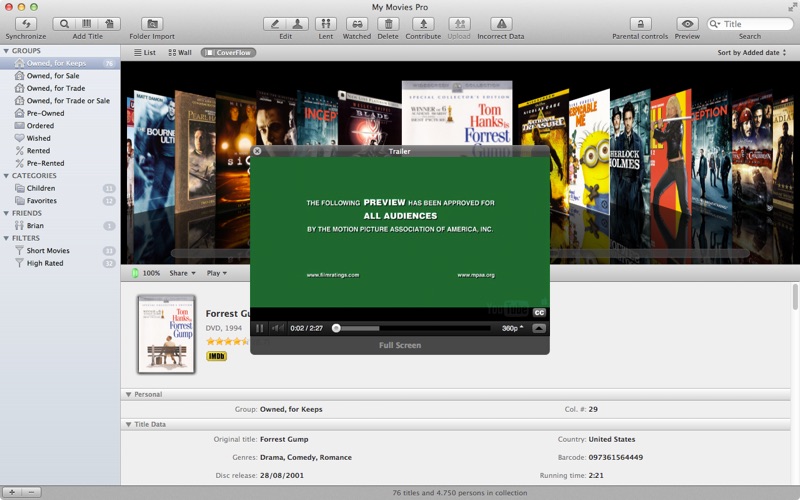The image size is (800, 500).
Task: Select the Ordered group
Action: [60, 126]
